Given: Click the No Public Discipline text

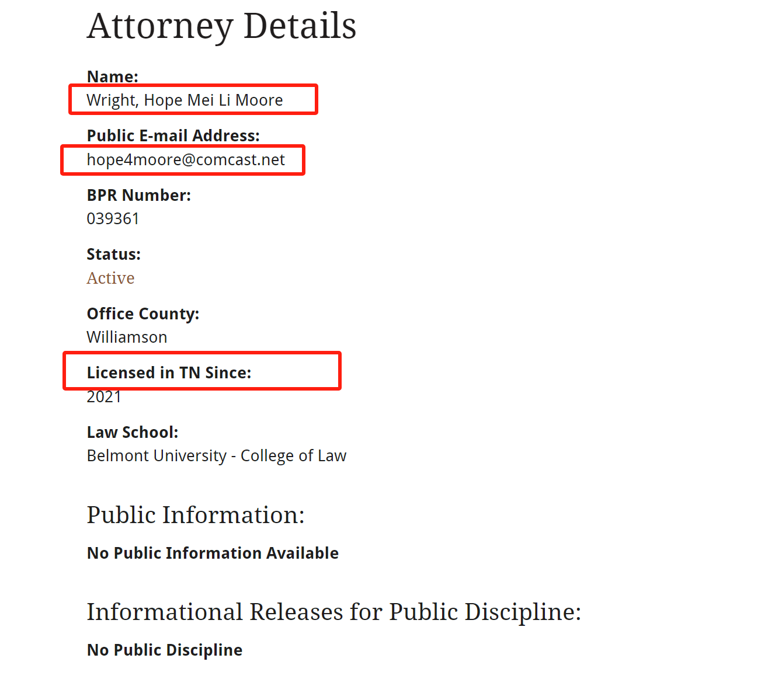Looking at the screenshot, I should [x=165, y=650].
